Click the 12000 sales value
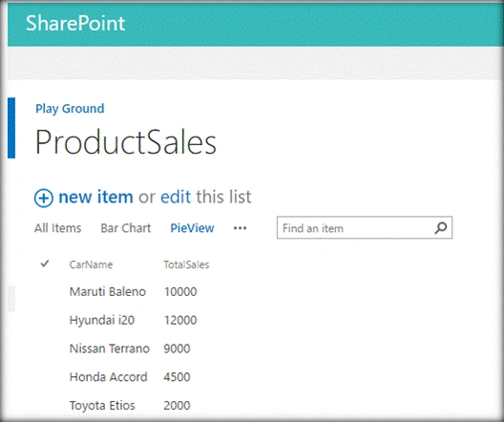This screenshot has width=504, height=422. 180,320
